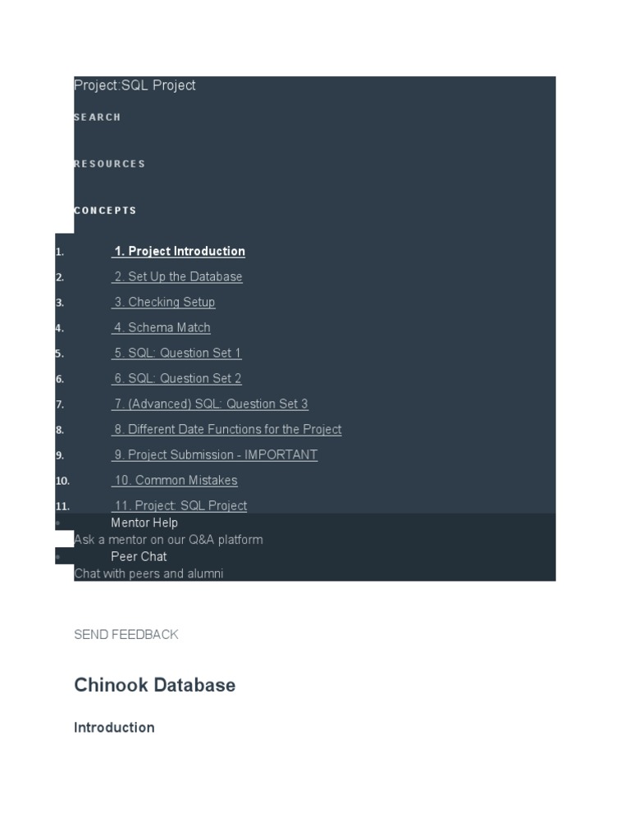Open 5. SQL: Question Set 1
Image resolution: width=630 pixels, height=840 pixels.
click(177, 354)
